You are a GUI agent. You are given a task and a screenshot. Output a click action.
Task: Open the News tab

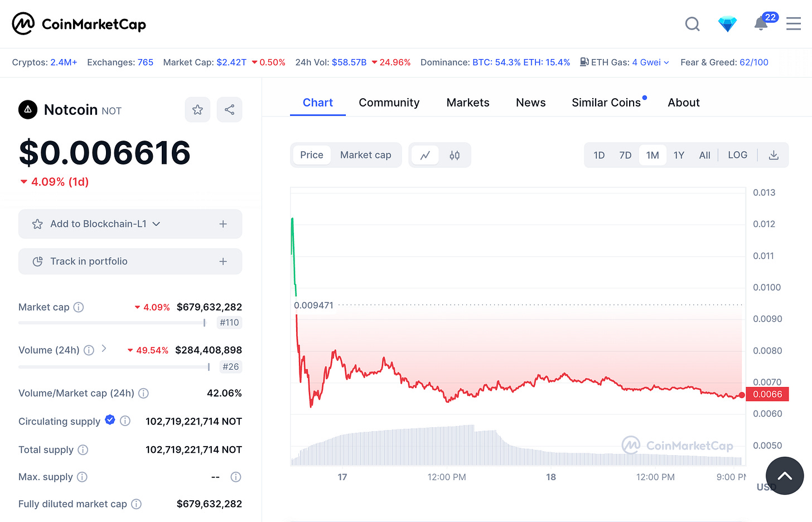(x=531, y=103)
